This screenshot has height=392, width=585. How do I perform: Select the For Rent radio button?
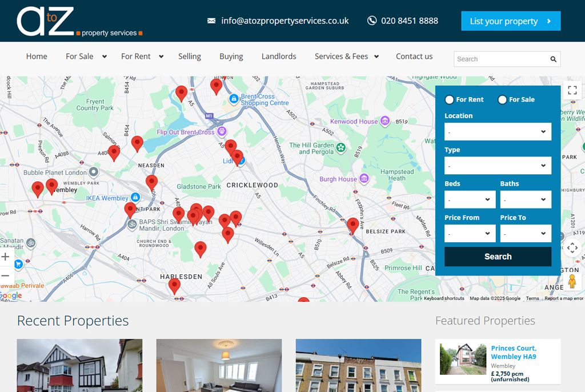(x=449, y=99)
